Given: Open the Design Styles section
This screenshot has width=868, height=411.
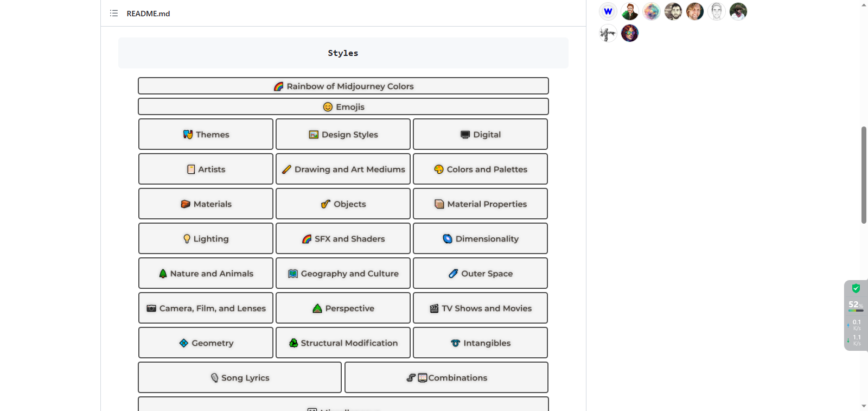Looking at the screenshot, I should (x=343, y=135).
